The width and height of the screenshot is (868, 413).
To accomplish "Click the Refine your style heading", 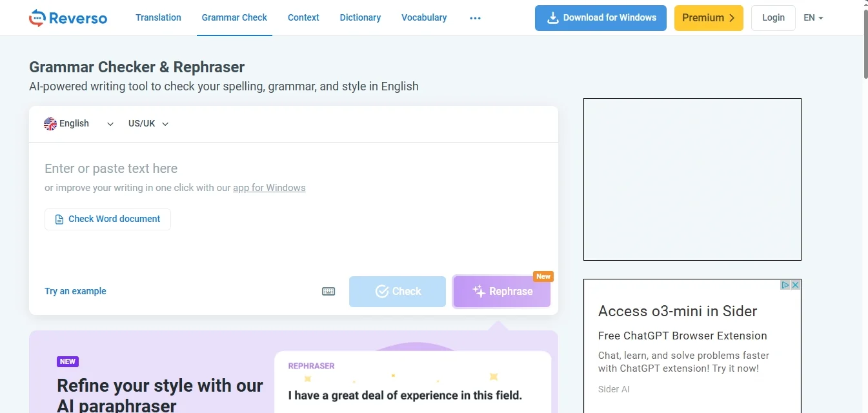I will coord(160,395).
